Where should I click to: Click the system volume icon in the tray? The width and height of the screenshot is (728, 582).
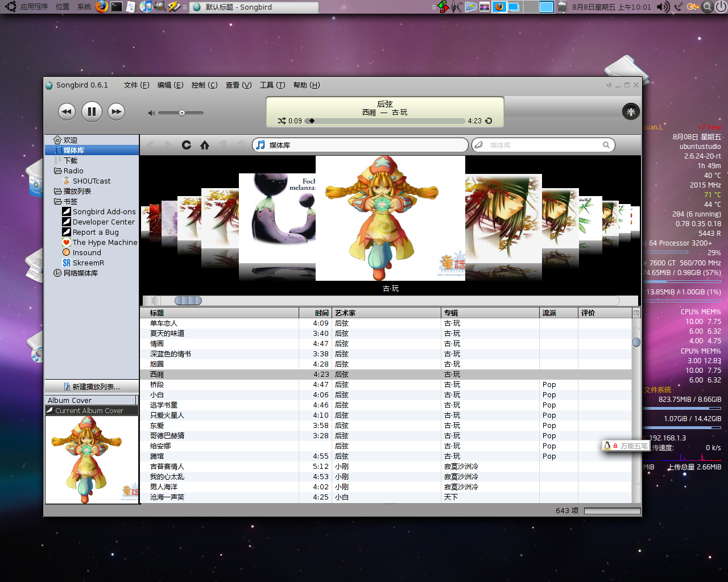point(663,7)
